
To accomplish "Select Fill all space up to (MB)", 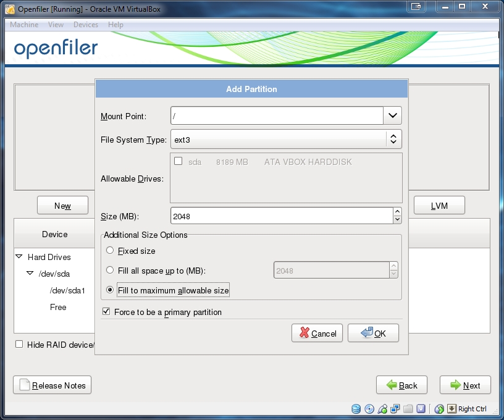I will (110, 270).
